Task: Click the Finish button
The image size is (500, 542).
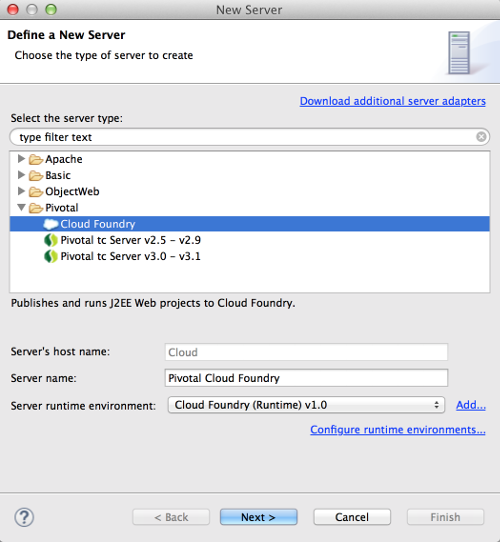Action: click(445, 517)
